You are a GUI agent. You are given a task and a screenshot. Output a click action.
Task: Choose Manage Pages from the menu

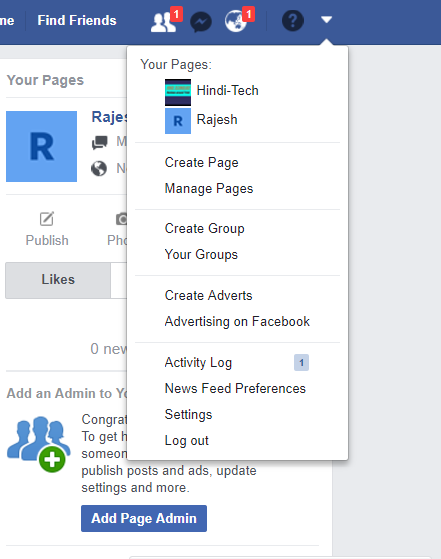click(x=209, y=189)
